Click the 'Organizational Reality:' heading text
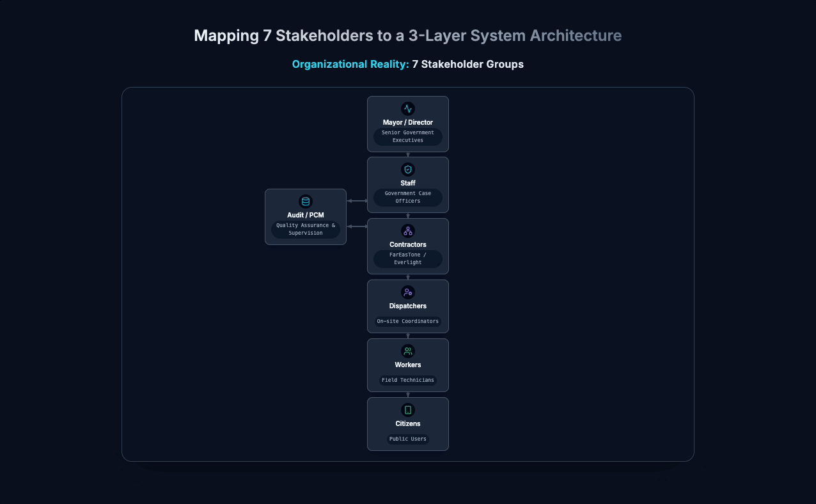This screenshot has height=504, width=816. pyautogui.click(x=350, y=64)
